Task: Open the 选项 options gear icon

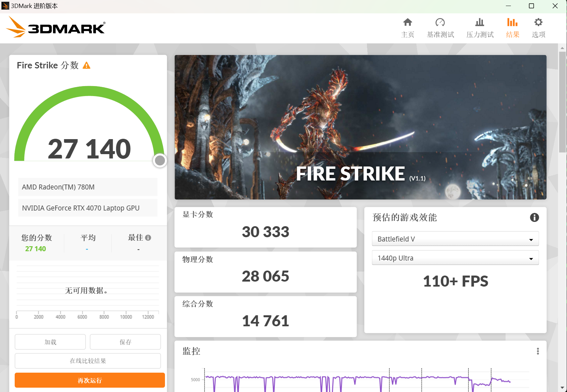Action: (x=538, y=22)
